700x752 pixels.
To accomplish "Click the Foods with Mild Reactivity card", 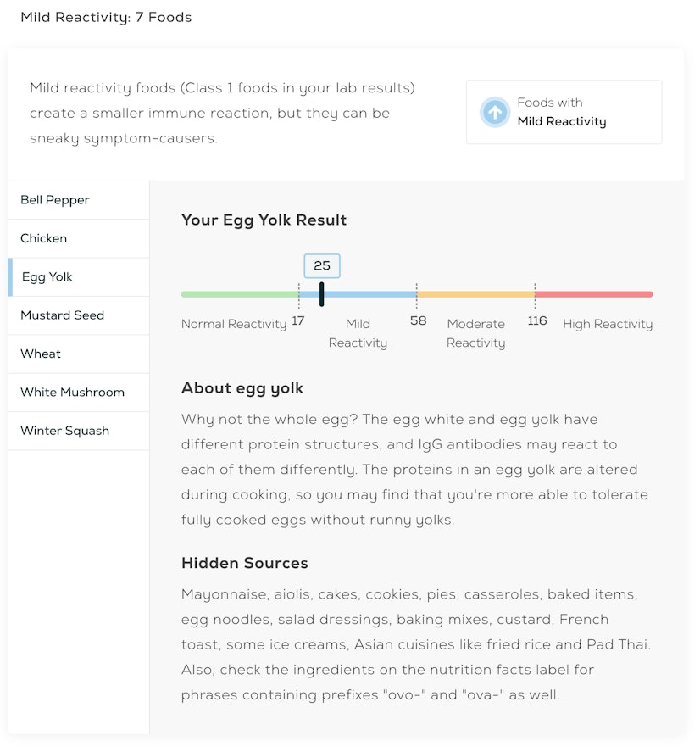I will coord(564,112).
